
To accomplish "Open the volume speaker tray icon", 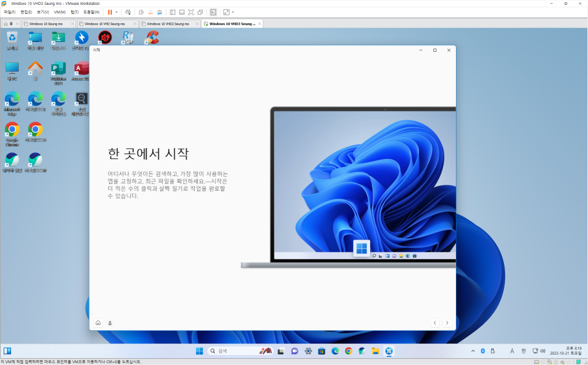I will click(x=542, y=351).
